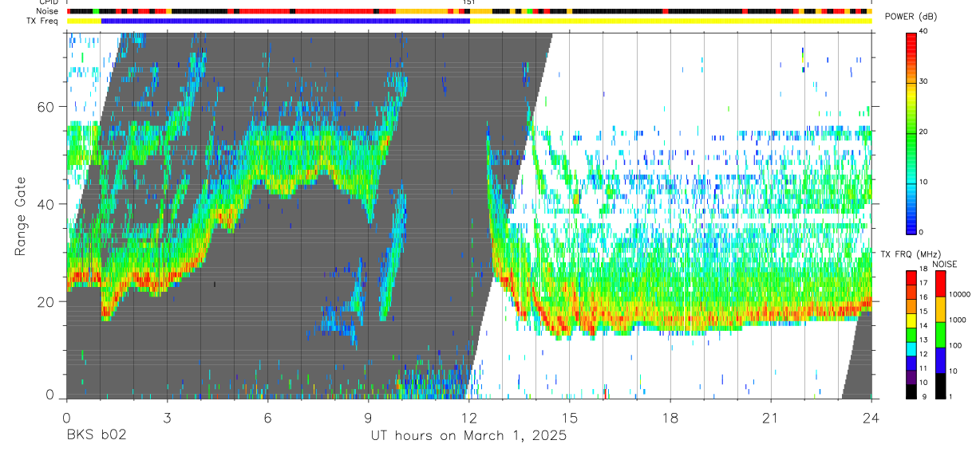Select the green band of power colorbar

tap(911, 132)
